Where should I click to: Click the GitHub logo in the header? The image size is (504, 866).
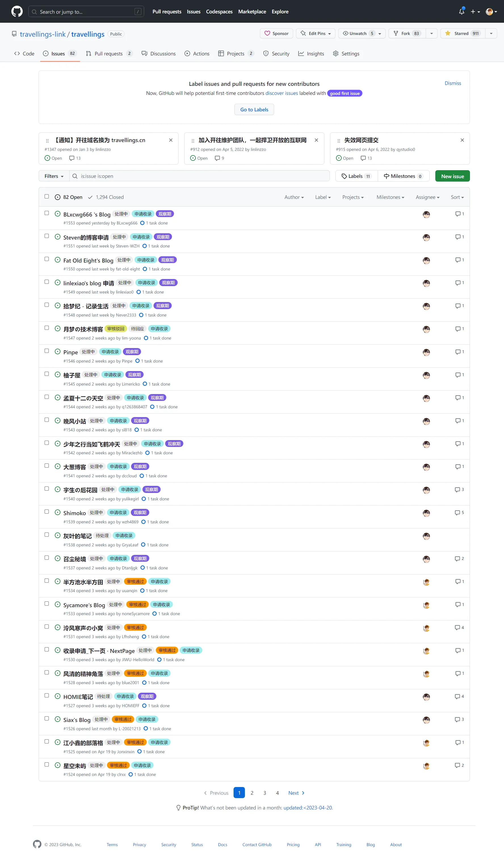click(x=17, y=11)
